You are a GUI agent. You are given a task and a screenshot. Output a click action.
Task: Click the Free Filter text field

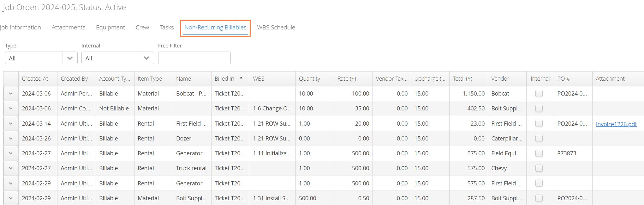point(194,58)
